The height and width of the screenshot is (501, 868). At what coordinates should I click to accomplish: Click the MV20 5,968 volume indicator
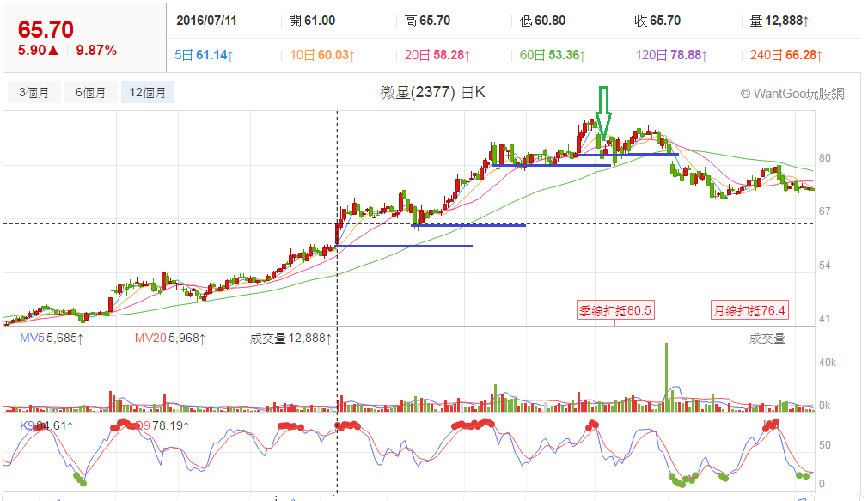170,339
